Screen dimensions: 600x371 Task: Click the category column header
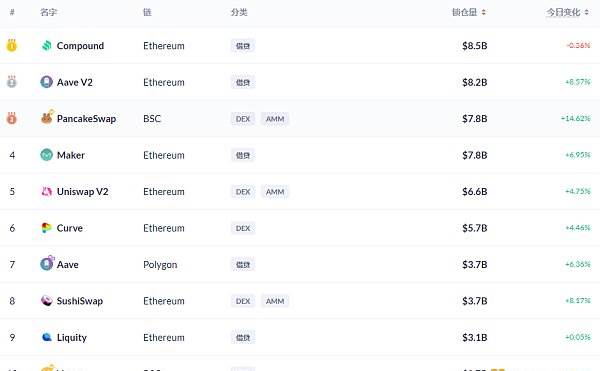coord(239,12)
